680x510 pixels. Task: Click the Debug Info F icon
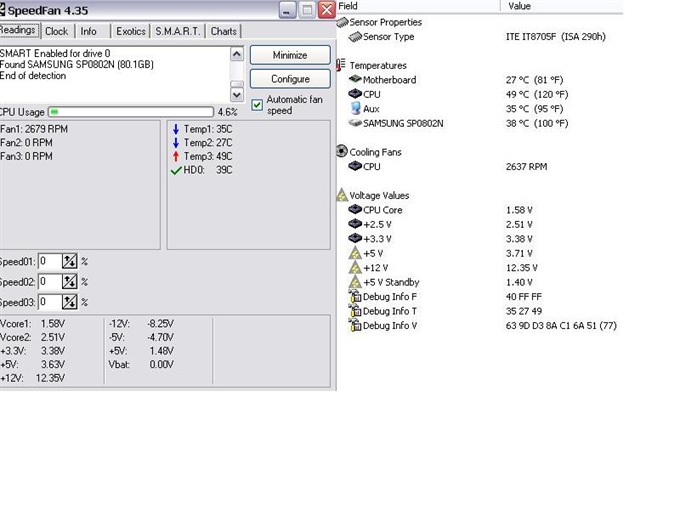pos(355,297)
